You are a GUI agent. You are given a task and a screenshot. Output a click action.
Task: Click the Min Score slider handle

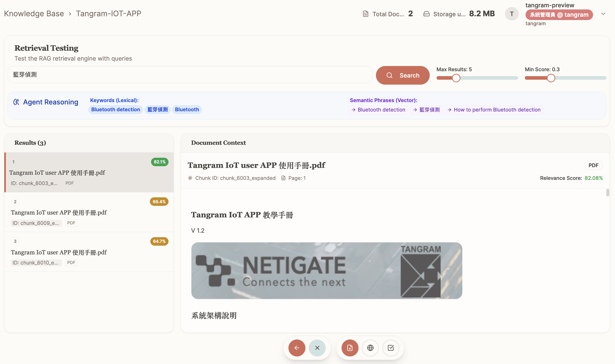[x=551, y=78]
